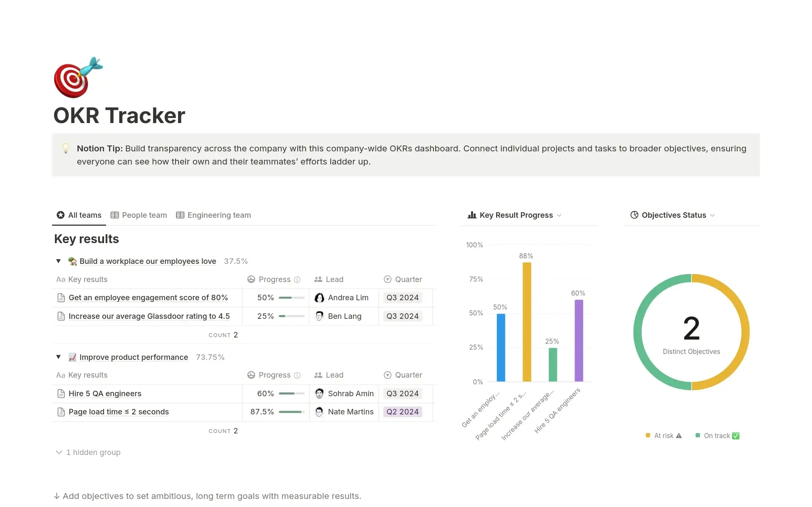Click the people icon in the Lead column header
Screen dimensions: 812x507
tap(318, 280)
